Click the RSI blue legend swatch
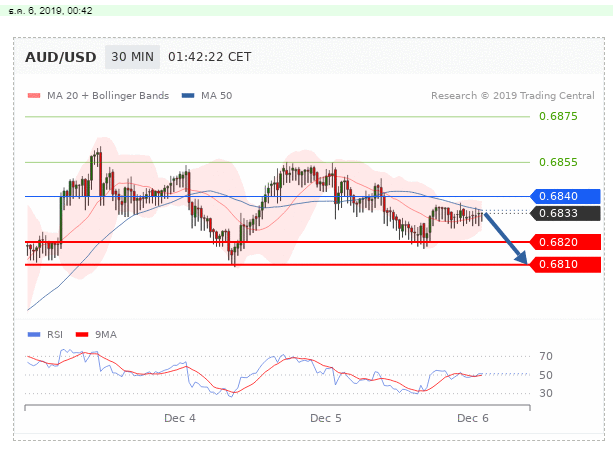613x453 pixels. click(x=34, y=335)
